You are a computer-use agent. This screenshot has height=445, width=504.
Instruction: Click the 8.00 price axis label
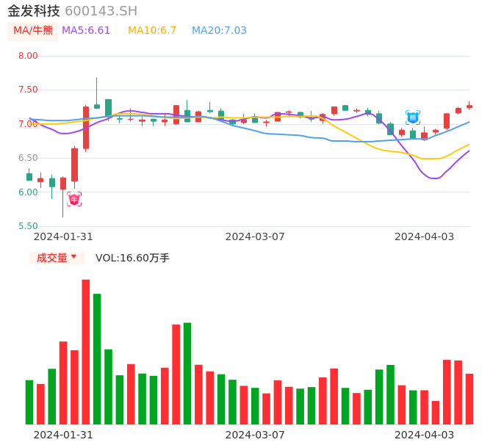click(28, 56)
